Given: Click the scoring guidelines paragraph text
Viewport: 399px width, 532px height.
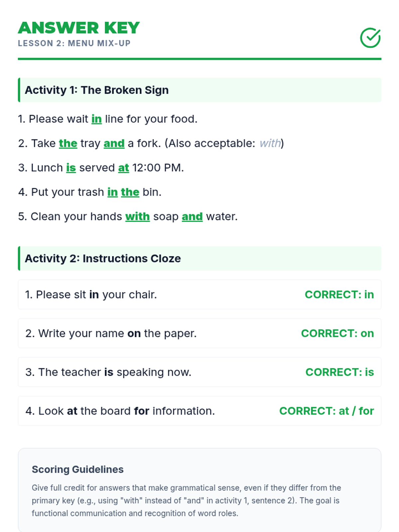Looking at the screenshot, I should click(x=186, y=500).
